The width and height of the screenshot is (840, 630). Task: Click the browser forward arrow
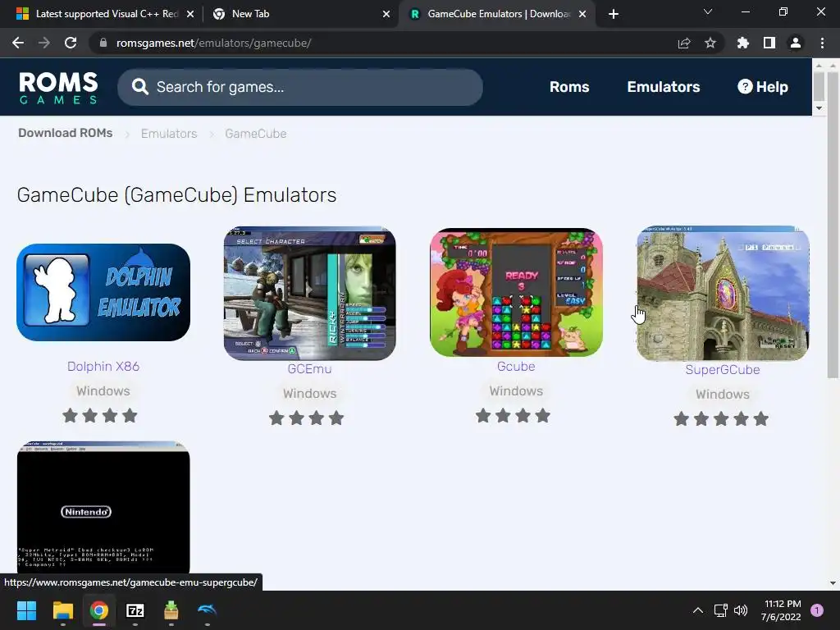pos(44,43)
